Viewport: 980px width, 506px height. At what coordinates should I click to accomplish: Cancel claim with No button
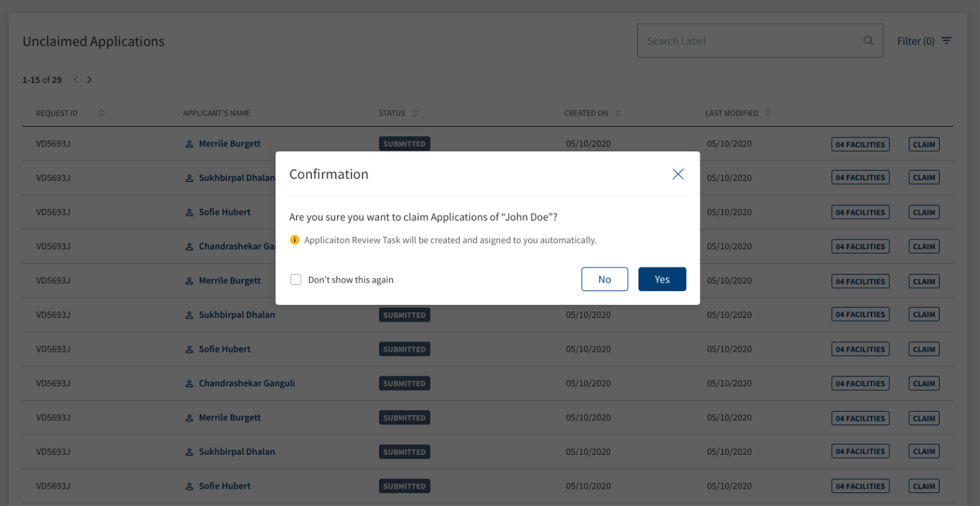point(605,280)
